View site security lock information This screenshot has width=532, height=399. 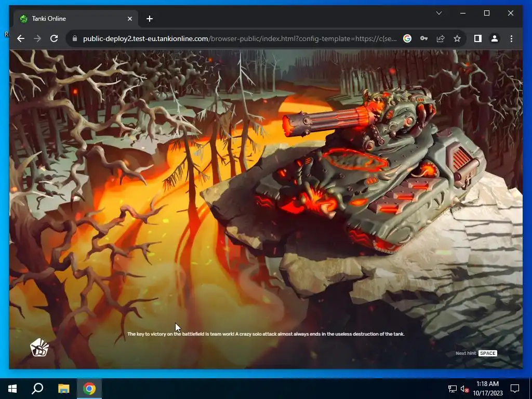point(75,38)
